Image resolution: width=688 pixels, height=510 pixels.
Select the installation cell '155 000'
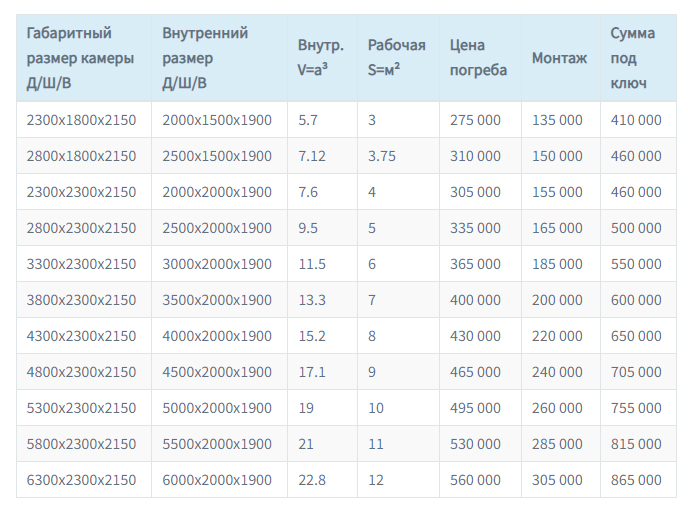561,192
